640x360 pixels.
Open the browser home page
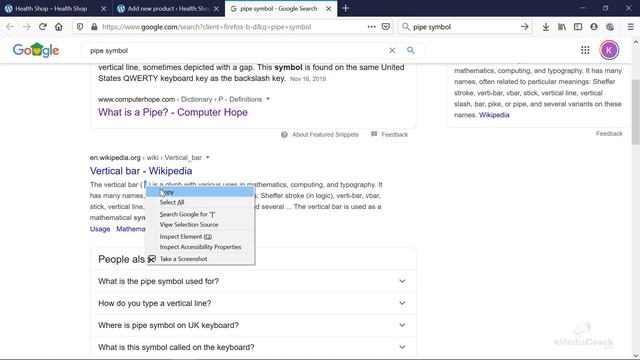59,27
